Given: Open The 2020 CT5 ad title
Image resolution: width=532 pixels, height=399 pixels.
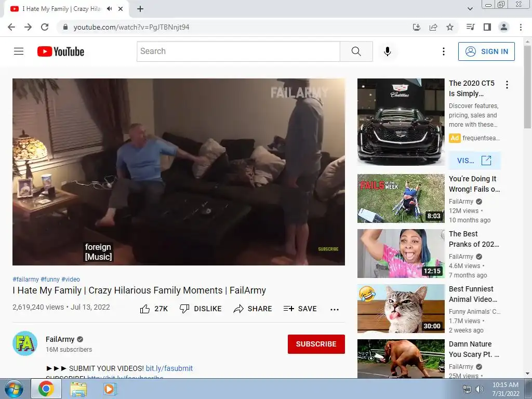Looking at the screenshot, I should click(472, 88).
